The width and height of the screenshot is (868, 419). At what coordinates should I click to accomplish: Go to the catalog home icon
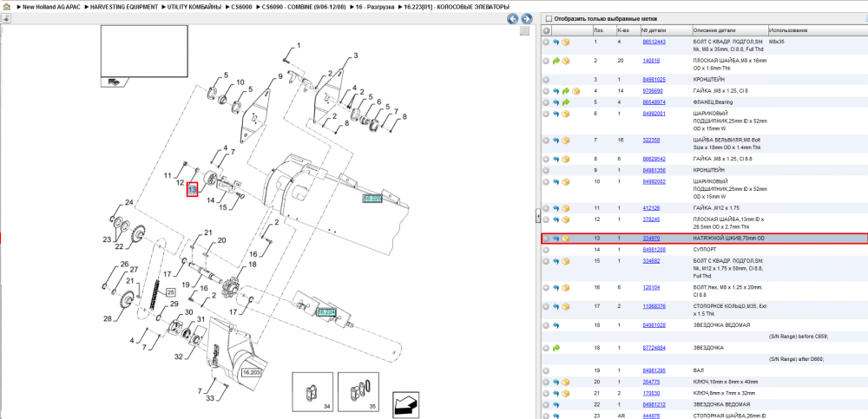5,8
